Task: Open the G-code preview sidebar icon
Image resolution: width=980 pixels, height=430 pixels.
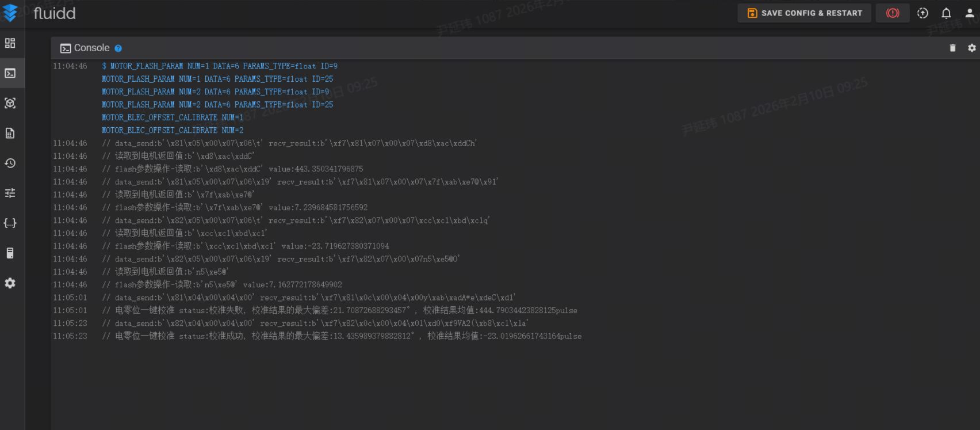Action: (x=10, y=103)
